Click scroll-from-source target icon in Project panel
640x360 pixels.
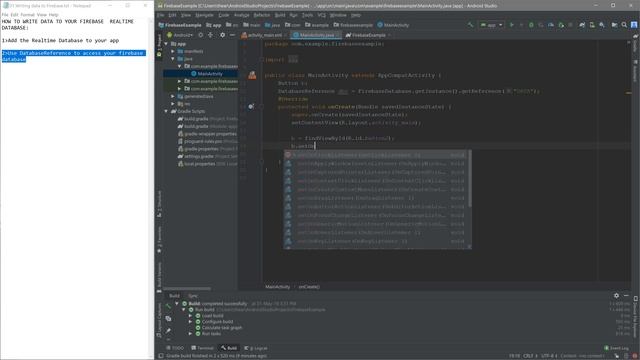[201, 35]
